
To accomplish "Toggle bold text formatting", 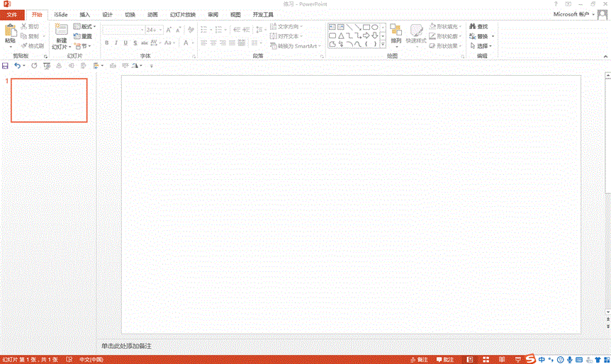I will click(107, 42).
